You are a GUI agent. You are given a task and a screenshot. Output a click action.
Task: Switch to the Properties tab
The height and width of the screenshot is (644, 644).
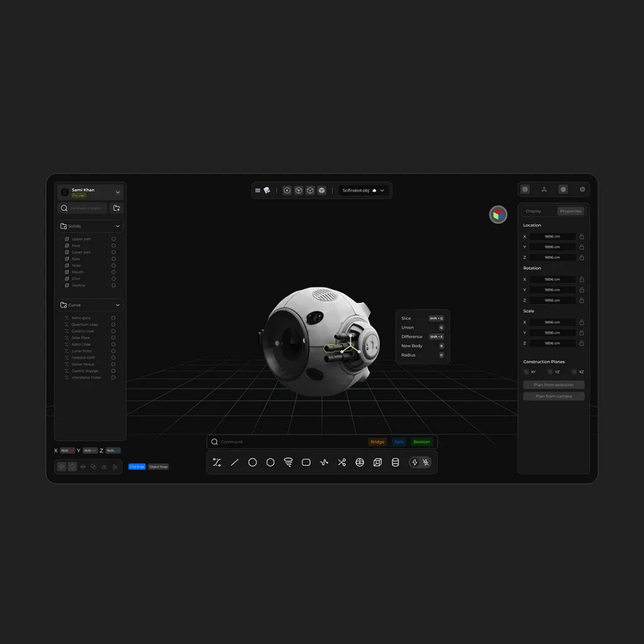click(570, 211)
